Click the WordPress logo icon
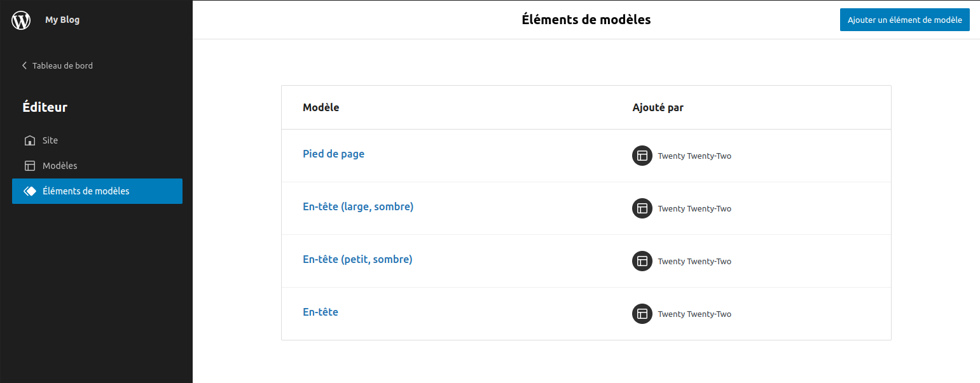The width and height of the screenshot is (980, 383). [x=21, y=20]
